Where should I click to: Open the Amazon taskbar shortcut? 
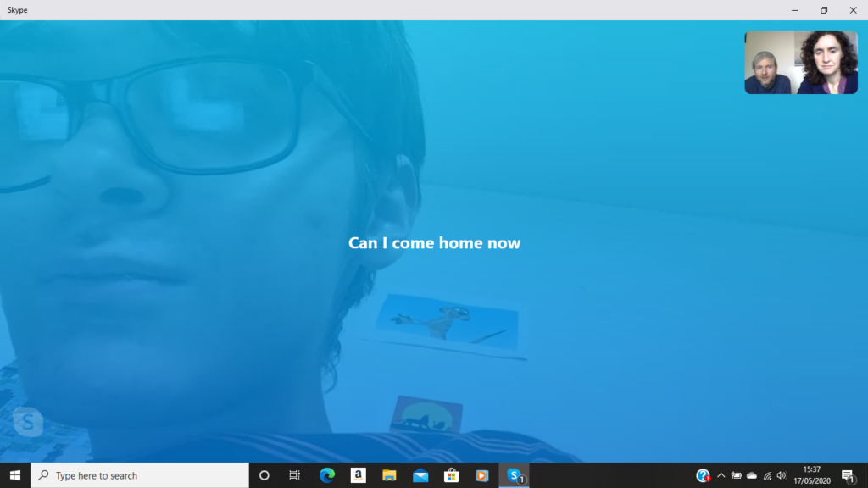tap(358, 475)
